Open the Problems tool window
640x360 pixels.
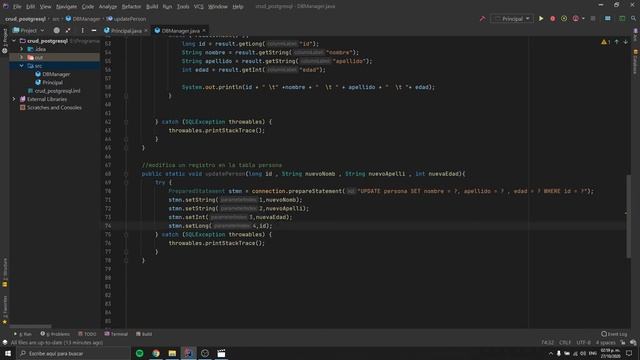tap(55, 334)
